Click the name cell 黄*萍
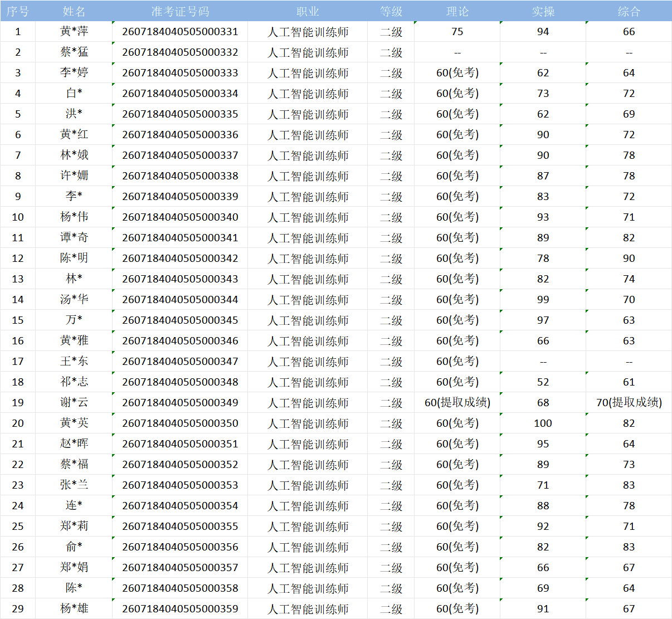The image size is (672, 619). (x=74, y=32)
